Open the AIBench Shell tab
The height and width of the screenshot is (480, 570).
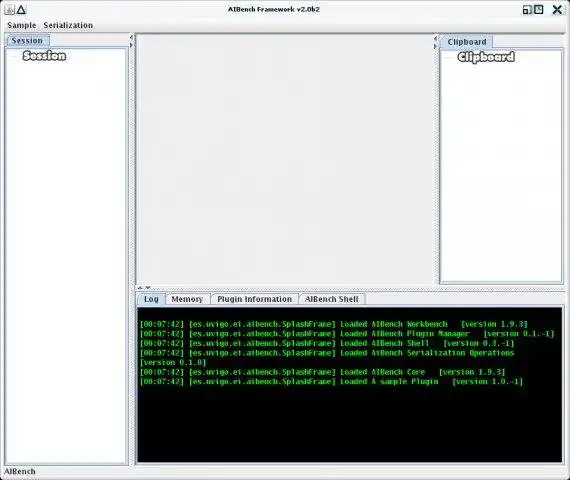point(332,299)
